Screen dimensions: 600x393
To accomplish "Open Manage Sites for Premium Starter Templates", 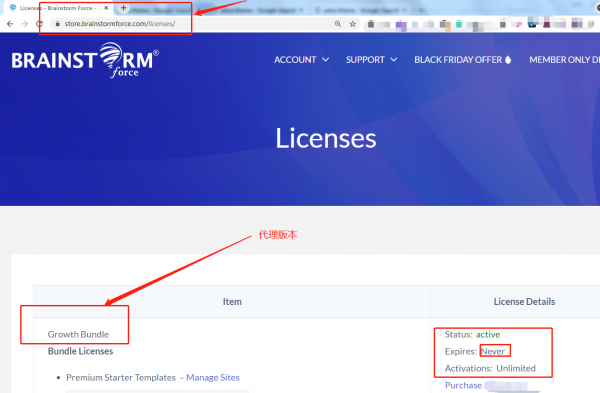I will click(x=213, y=378).
